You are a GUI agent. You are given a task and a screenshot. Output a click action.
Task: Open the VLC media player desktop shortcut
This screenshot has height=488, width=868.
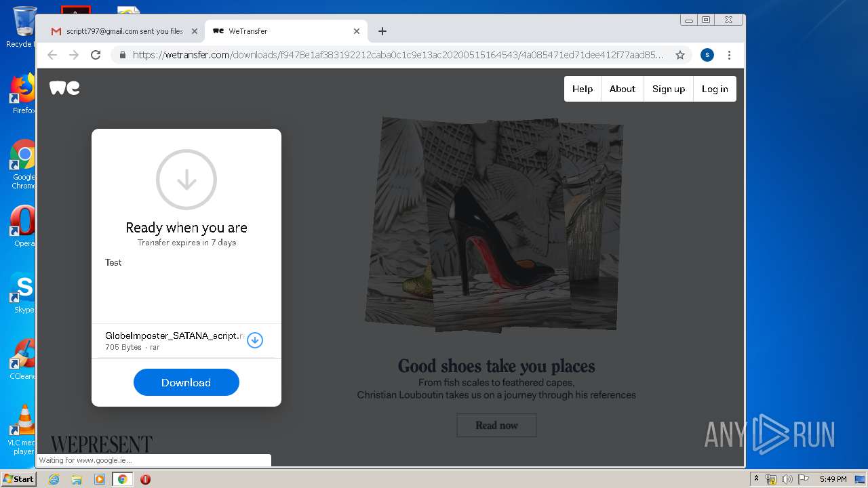23,430
